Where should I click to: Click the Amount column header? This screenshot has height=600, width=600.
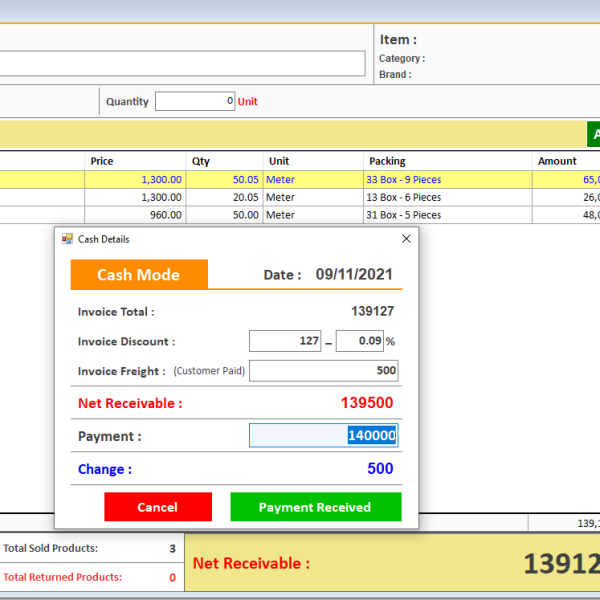557,161
